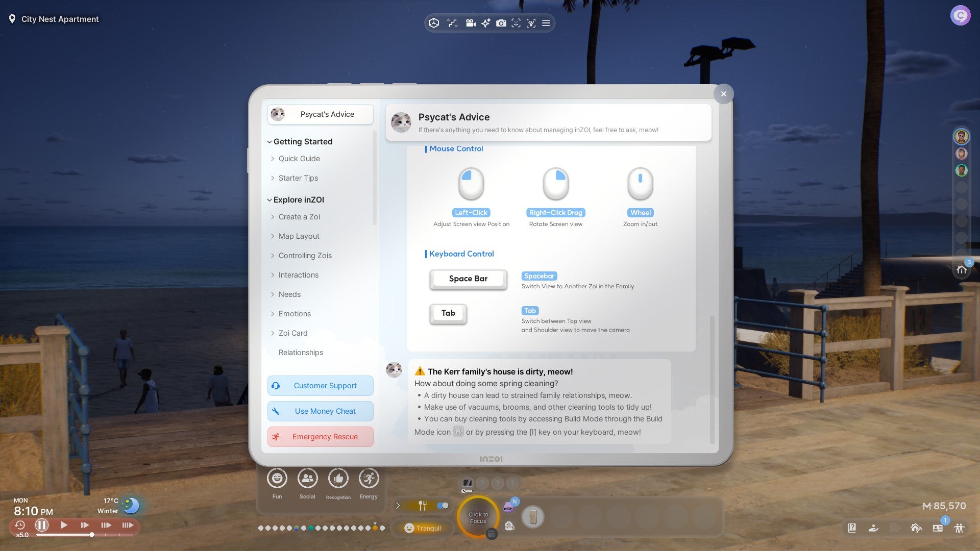Select the Relationships topic
This screenshot has height=551, width=980.
click(x=301, y=353)
